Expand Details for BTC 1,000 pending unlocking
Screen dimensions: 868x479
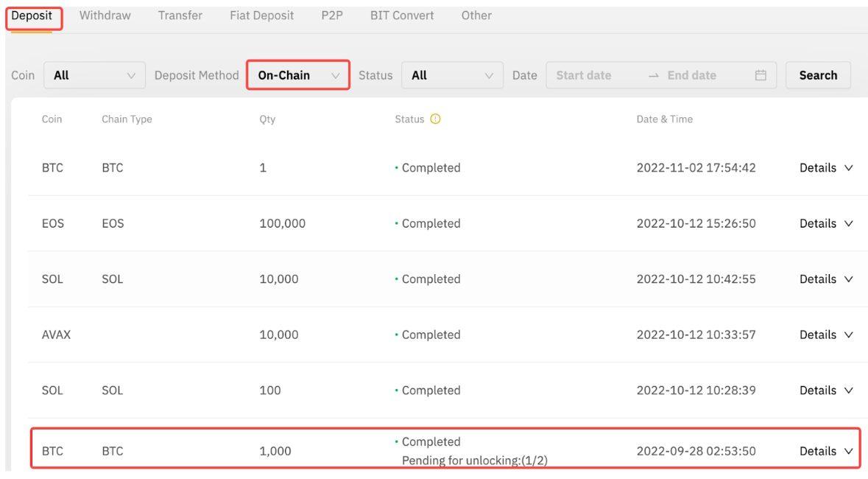[825, 451]
